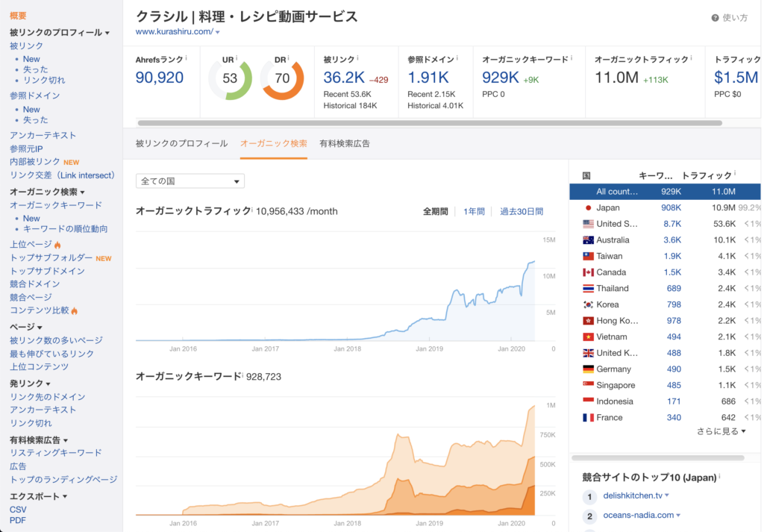The image size is (764, 532).
Task: Click the info icon beside 参照ドメイン metric heading
Action: pos(457,58)
